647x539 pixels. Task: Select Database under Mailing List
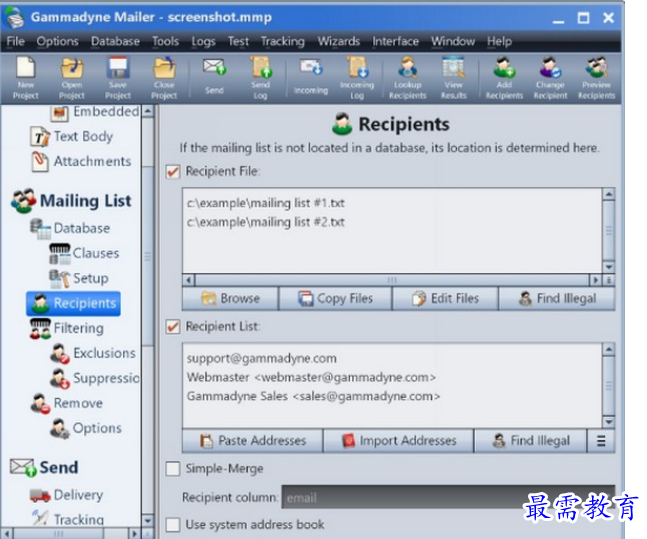pos(70,228)
